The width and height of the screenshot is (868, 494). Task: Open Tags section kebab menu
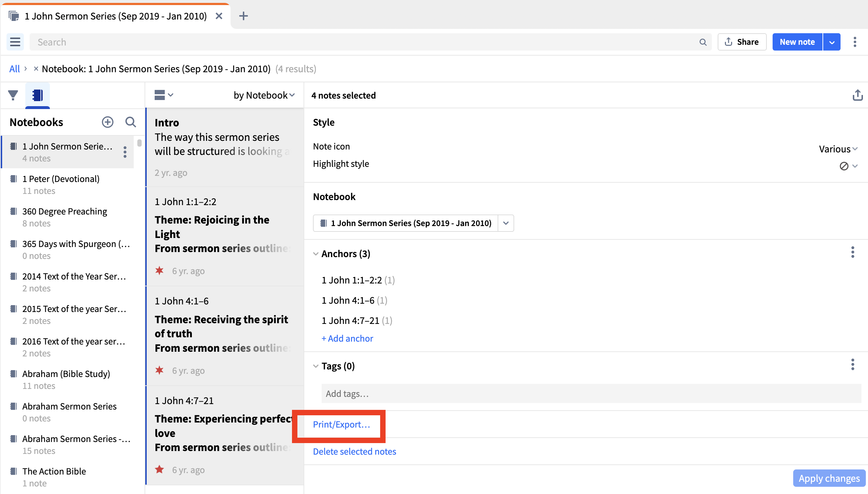(852, 364)
